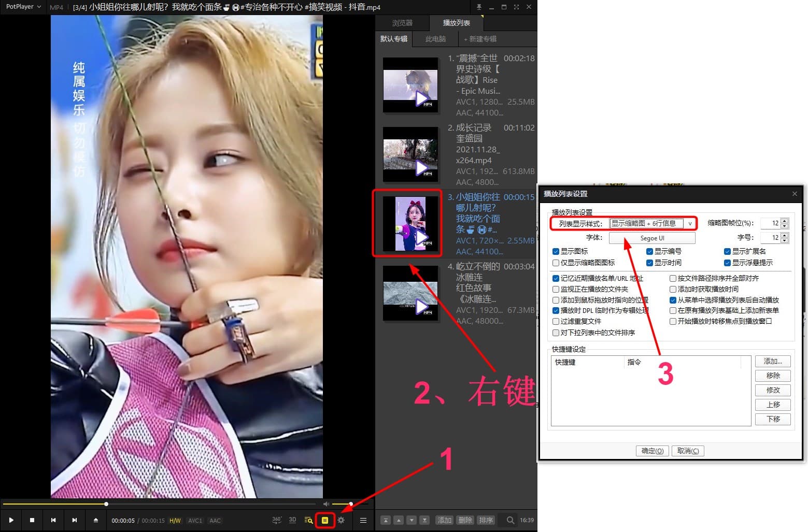Viewport: 808px width, 532px height.
Task: Increase the 字号 value with stepper
Action: (x=784, y=235)
